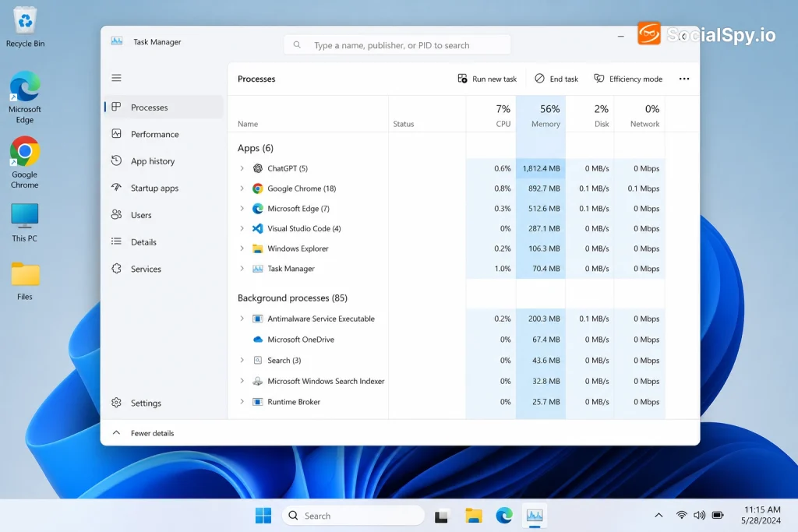This screenshot has height=532, width=798.
Task: Select the This PC desktop icon
Action: tap(24, 223)
